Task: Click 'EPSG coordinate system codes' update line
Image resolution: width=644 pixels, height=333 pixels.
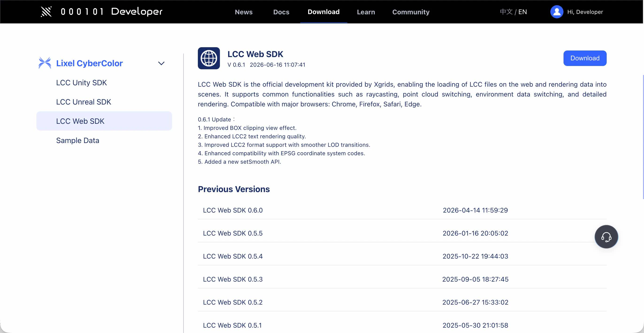Action: point(281,153)
